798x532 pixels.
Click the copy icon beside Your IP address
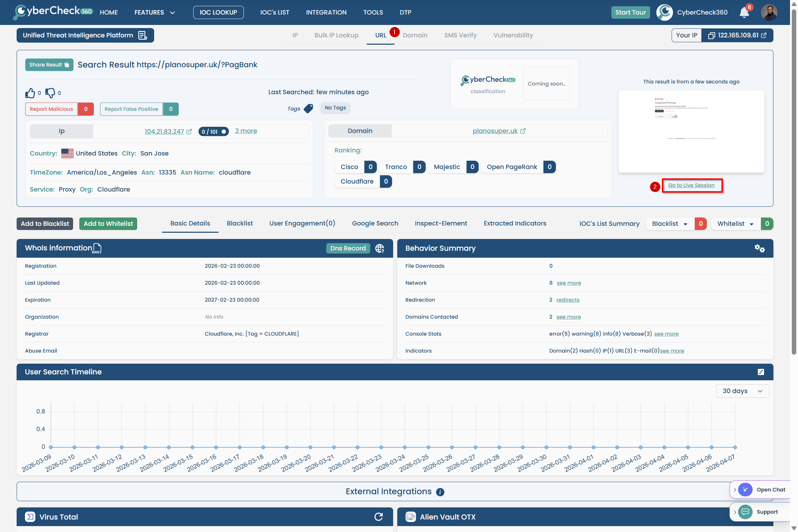[x=711, y=35]
